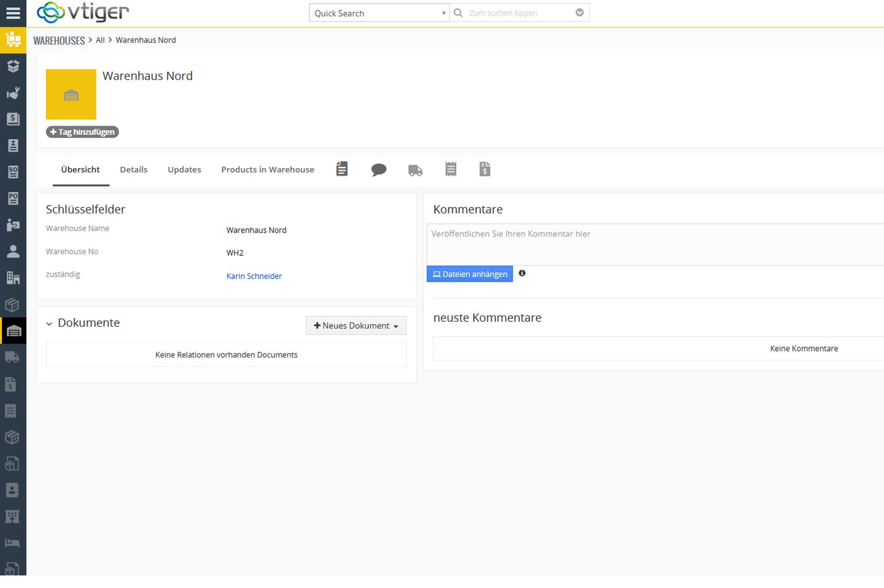Open the Comments tab speech bubble icon
Image resolution: width=884 pixels, height=588 pixels.
[378, 170]
